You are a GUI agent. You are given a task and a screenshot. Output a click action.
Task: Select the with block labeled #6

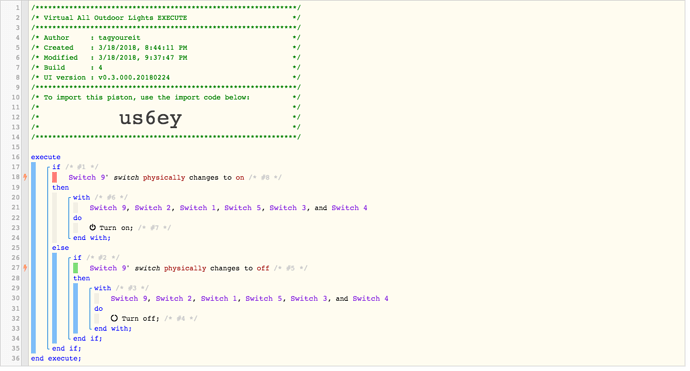pos(81,198)
